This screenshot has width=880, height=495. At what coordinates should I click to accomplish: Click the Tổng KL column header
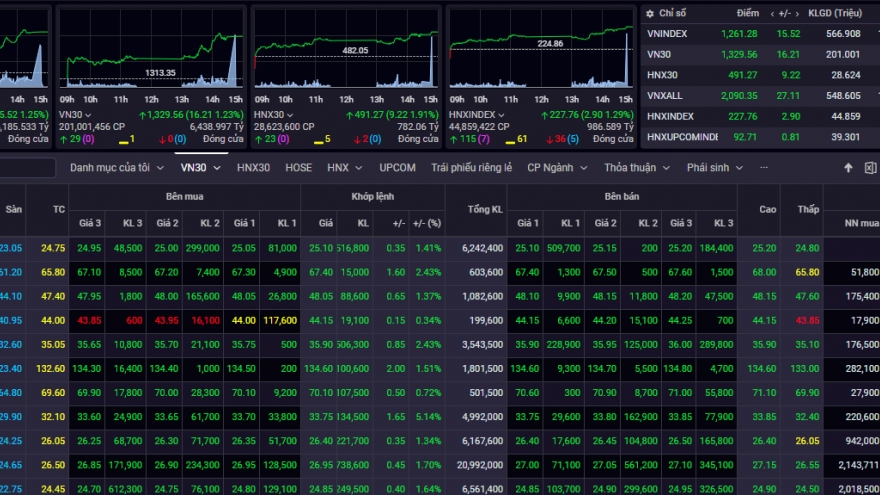484,209
